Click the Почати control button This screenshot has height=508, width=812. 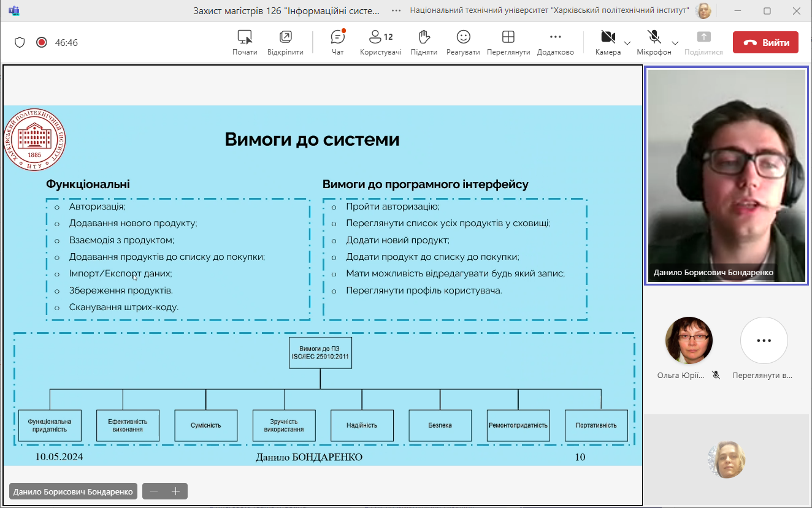click(x=245, y=42)
